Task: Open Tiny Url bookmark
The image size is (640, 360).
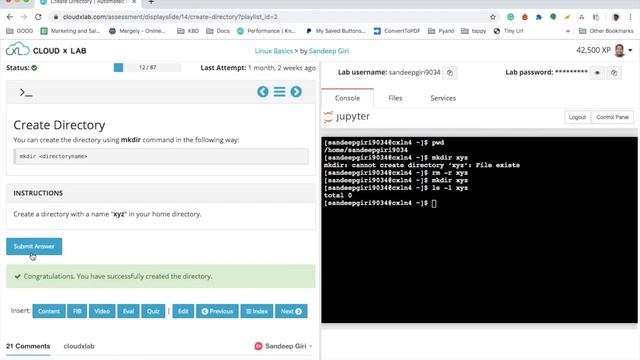Action: 508,31
